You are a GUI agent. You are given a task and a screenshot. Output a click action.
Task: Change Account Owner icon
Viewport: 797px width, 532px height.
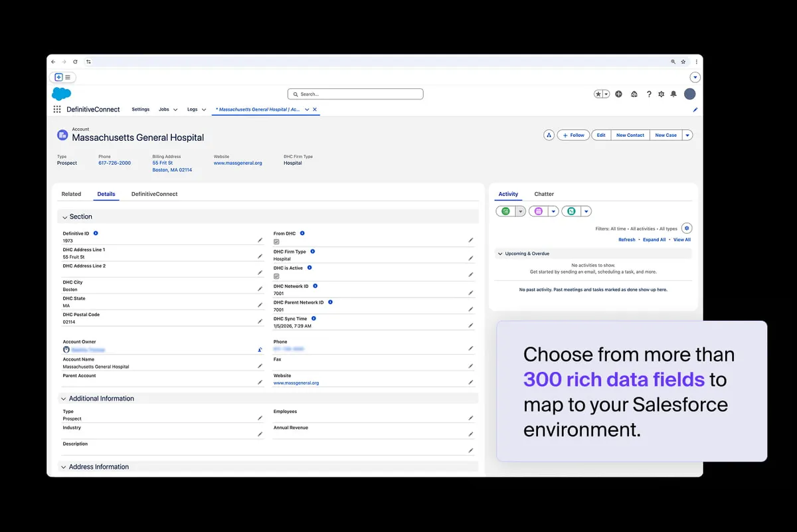tap(260, 349)
